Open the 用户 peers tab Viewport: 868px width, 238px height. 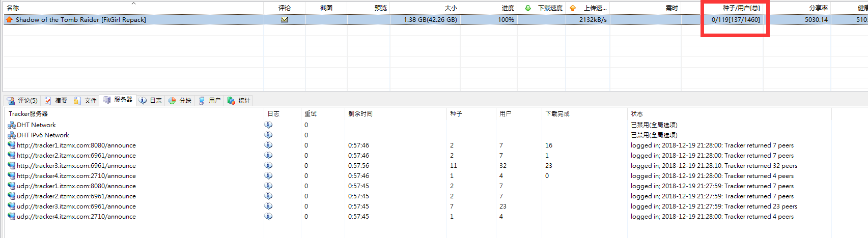point(210,101)
